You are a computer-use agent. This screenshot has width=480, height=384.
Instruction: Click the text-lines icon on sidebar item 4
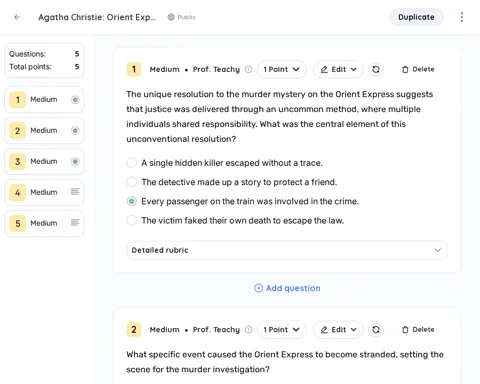click(x=75, y=192)
